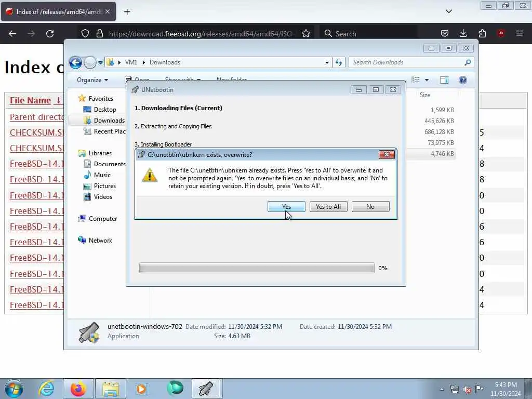Screen dimensions: 532x399
Task: Click the change view icon
Action: (416, 80)
